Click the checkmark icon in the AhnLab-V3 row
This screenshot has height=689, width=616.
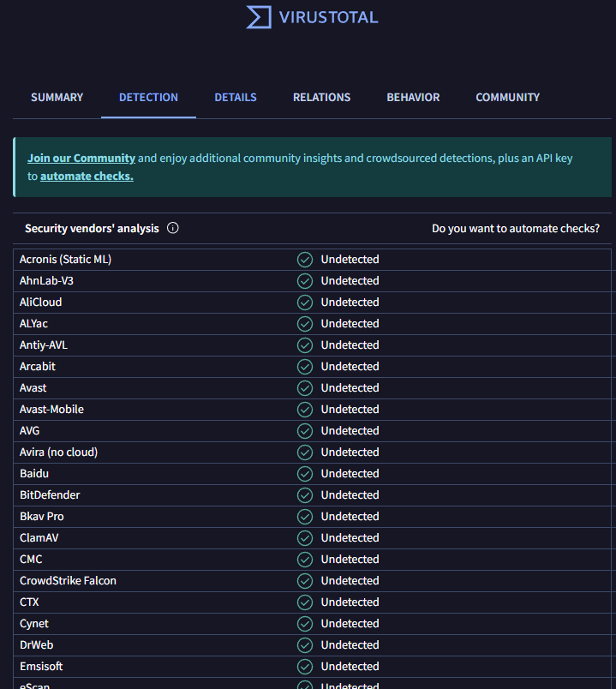pyautogui.click(x=305, y=281)
